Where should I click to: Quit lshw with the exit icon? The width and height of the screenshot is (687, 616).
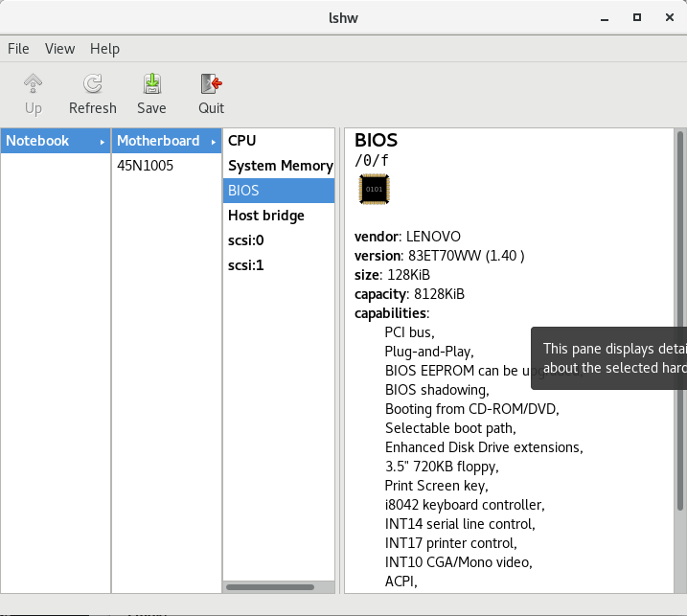coord(211,83)
